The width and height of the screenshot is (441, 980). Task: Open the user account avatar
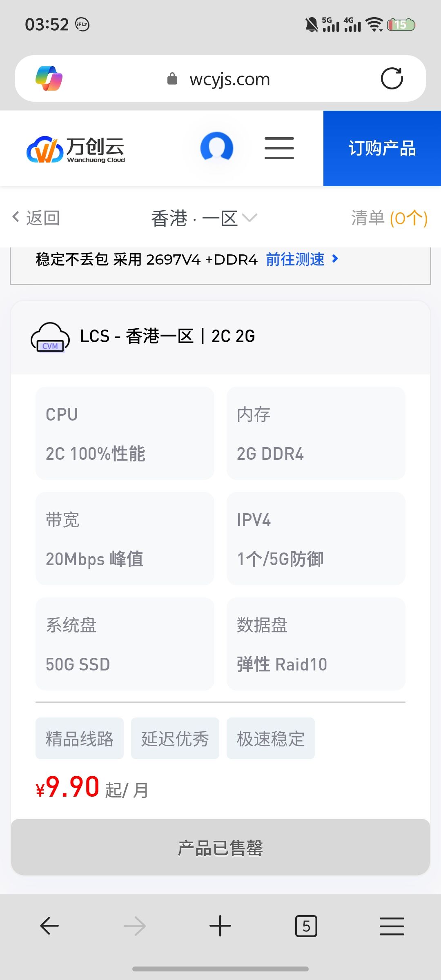[x=217, y=147]
